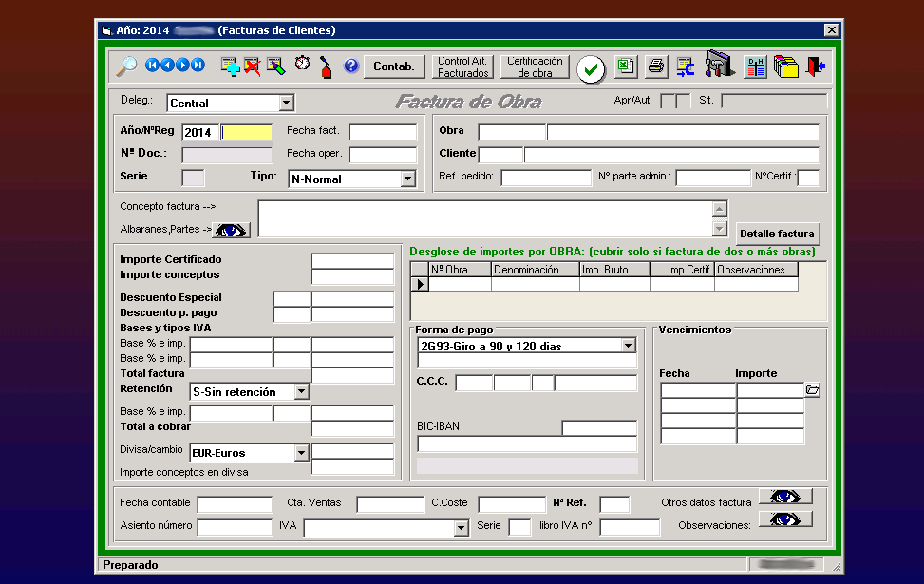Click the Total factura field
924x584 pixels.
[352, 375]
